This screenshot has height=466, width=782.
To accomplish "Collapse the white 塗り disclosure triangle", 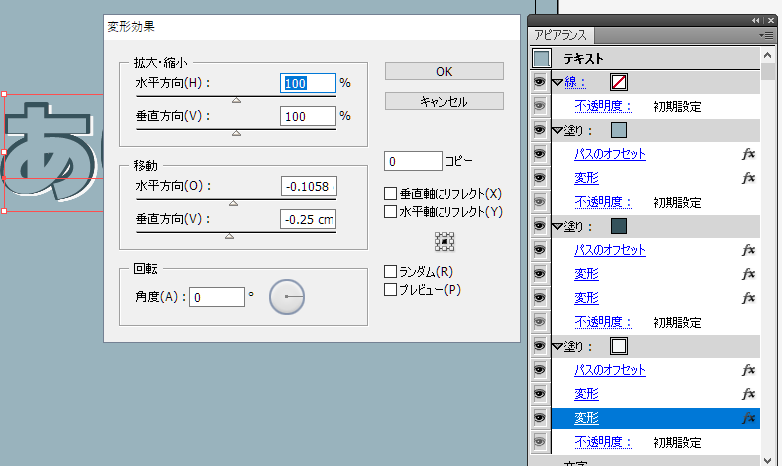I will [x=558, y=346].
